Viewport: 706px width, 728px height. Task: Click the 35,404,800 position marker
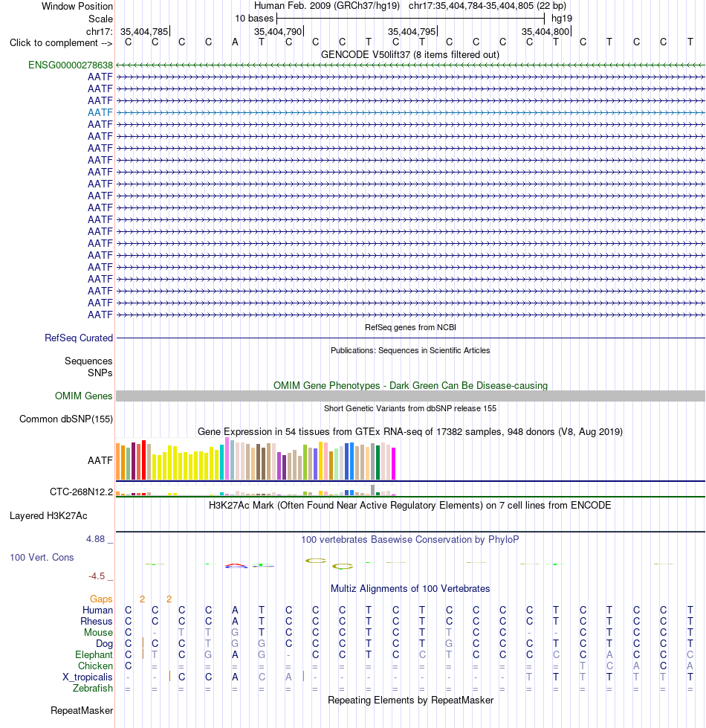[x=546, y=31]
